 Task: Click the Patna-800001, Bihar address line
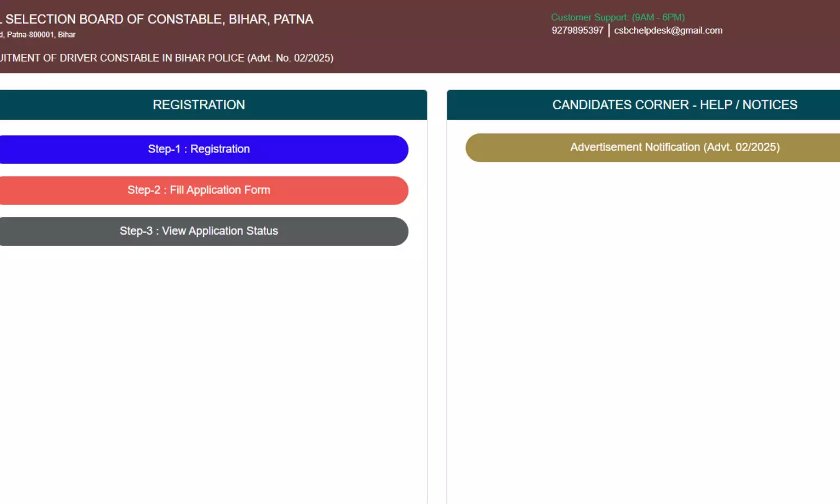point(38,35)
